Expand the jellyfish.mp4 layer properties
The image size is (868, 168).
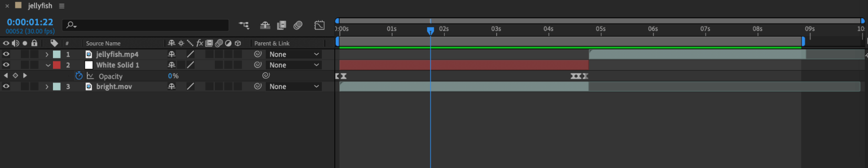pos(47,54)
